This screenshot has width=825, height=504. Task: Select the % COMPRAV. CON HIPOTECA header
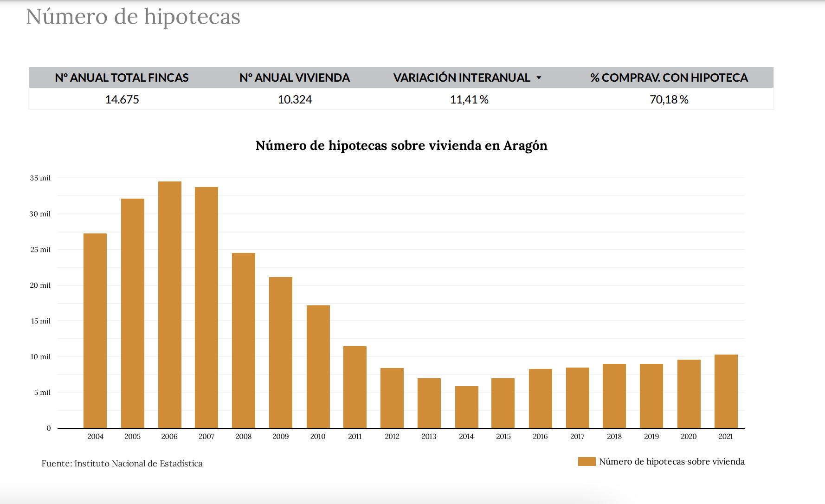point(669,78)
